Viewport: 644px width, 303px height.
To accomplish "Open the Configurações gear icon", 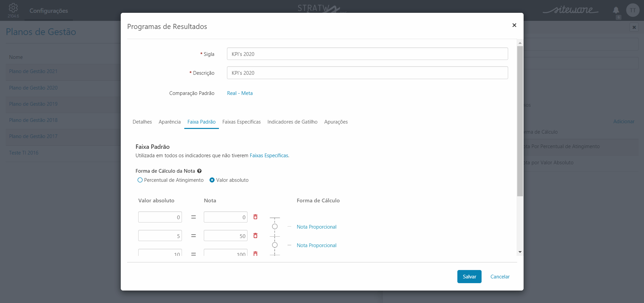I will (13, 8).
